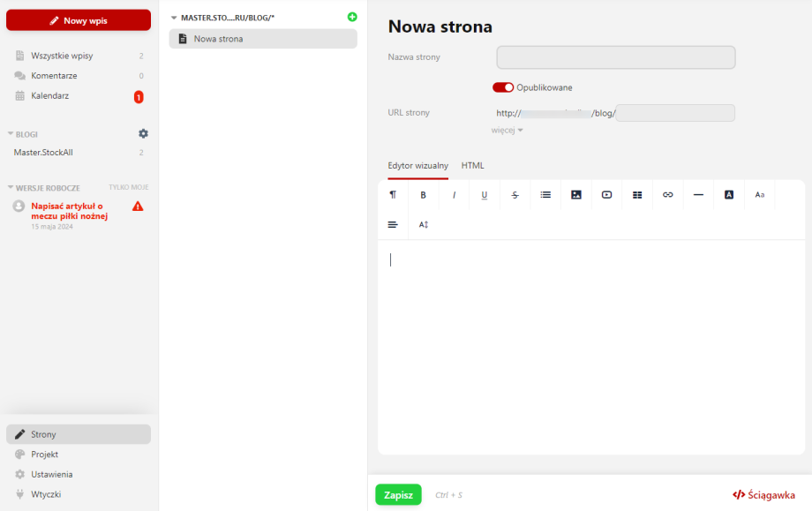
Task: Open the Ustawienia menu item
Action: point(51,474)
